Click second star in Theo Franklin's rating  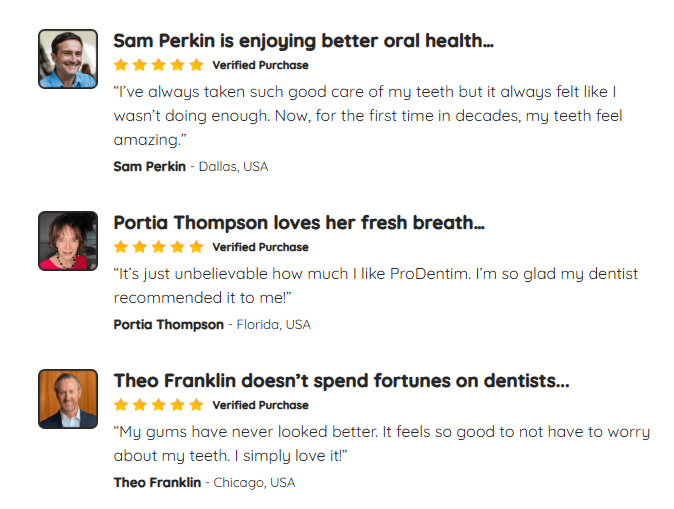[140, 405]
